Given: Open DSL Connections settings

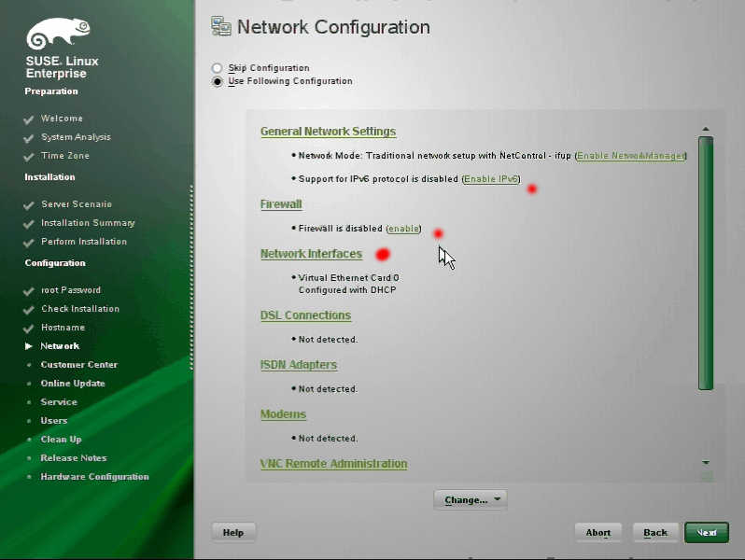Looking at the screenshot, I should coord(305,315).
